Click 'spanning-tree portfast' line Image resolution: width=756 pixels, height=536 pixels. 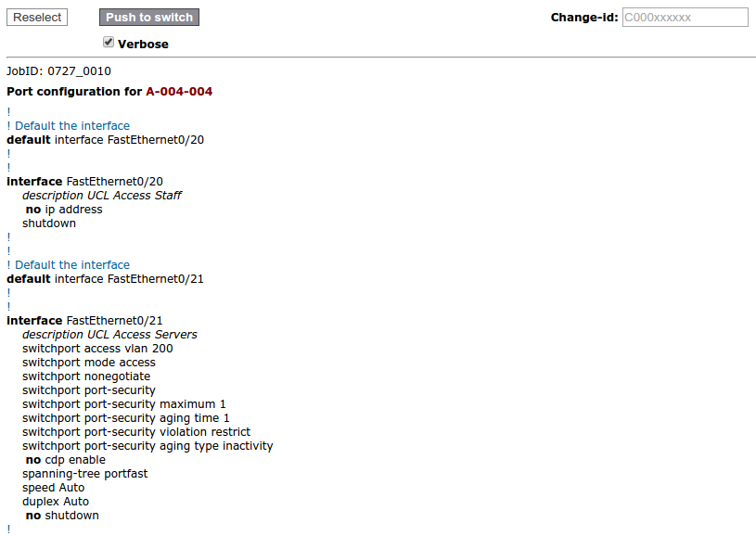click(x=85, y=474)
